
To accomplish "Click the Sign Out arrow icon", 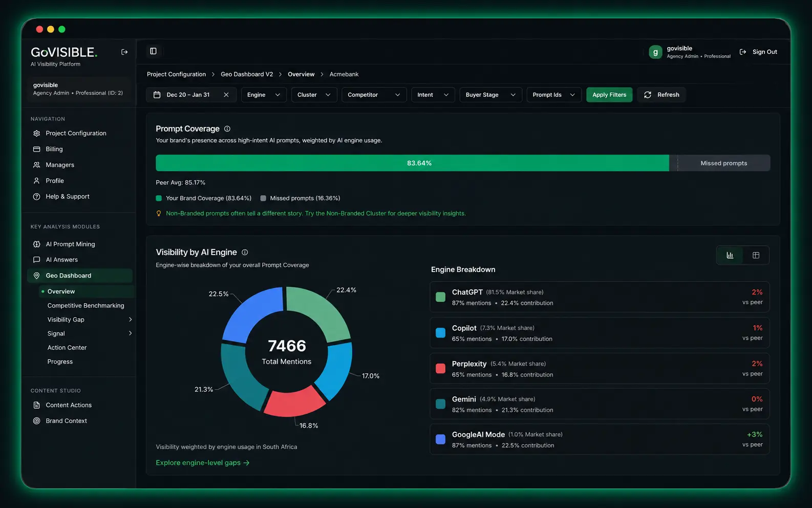I will [743, 52].
